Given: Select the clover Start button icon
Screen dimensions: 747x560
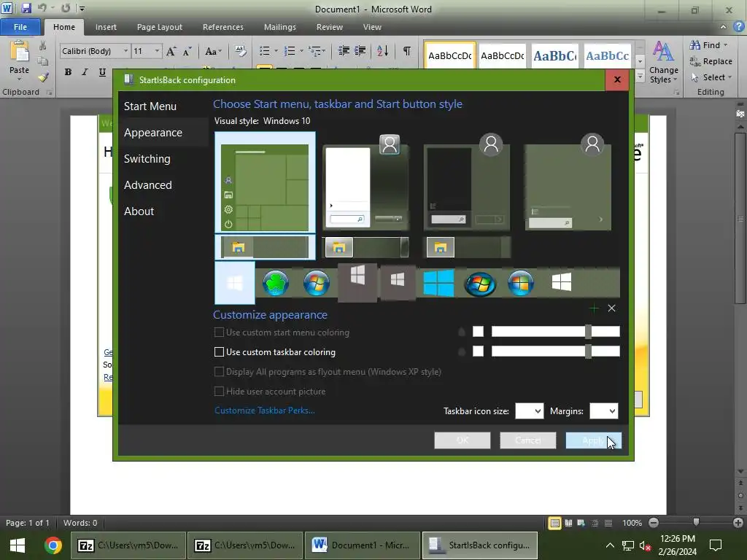Looking at the screenshot, I should [275, 283].
